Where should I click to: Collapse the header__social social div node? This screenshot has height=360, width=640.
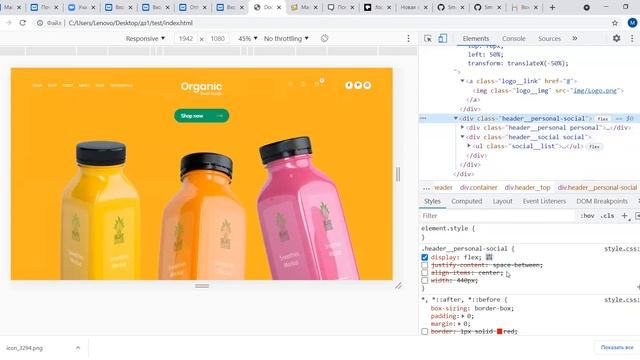point(462,137)
